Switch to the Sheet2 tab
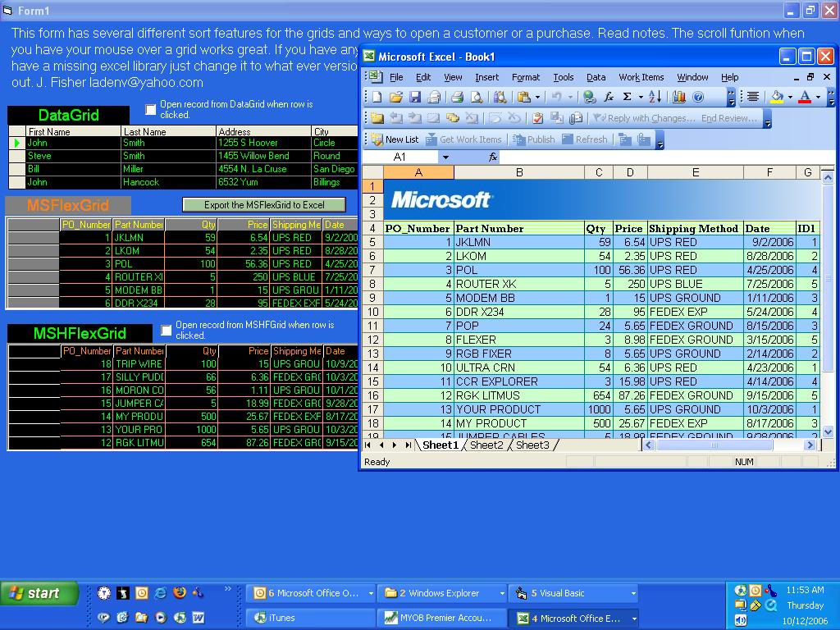The height and width of the screenshot is (630, 840). [486, 445]
